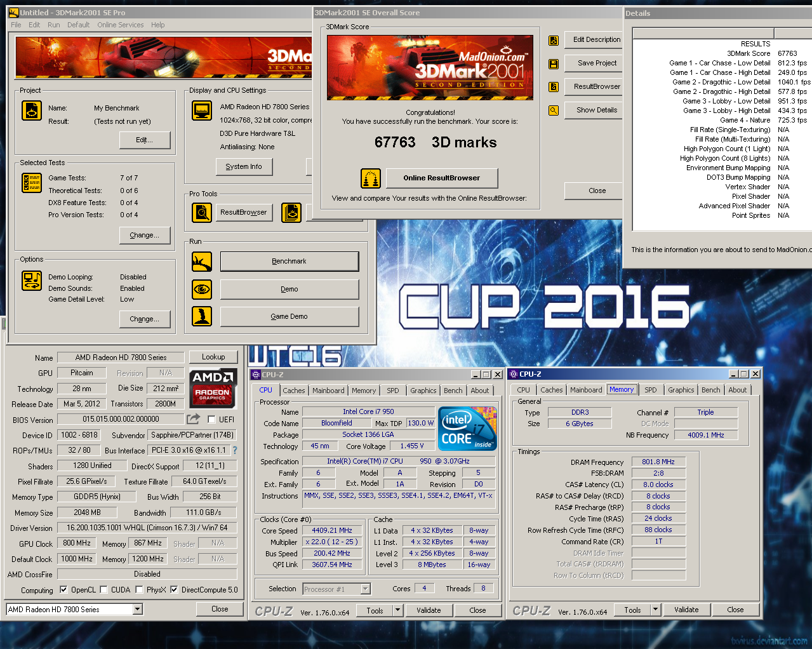
Task: Click the DRAM Frequency 801.8 MHz value
Action: tap(658, 462)
